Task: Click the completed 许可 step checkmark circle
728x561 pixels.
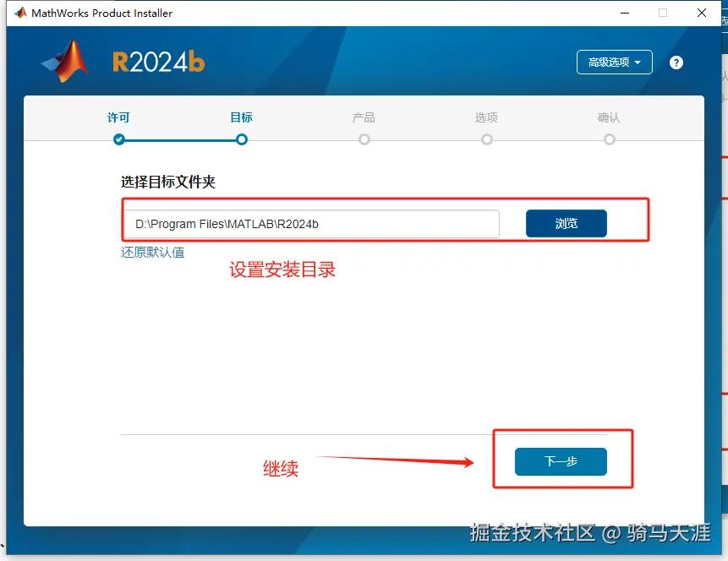Action: [119, 139]
